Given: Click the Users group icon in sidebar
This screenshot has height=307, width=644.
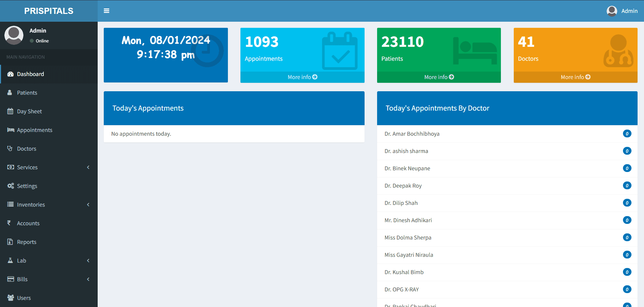Looking at the screenshot, I should [x=11, y=298].
